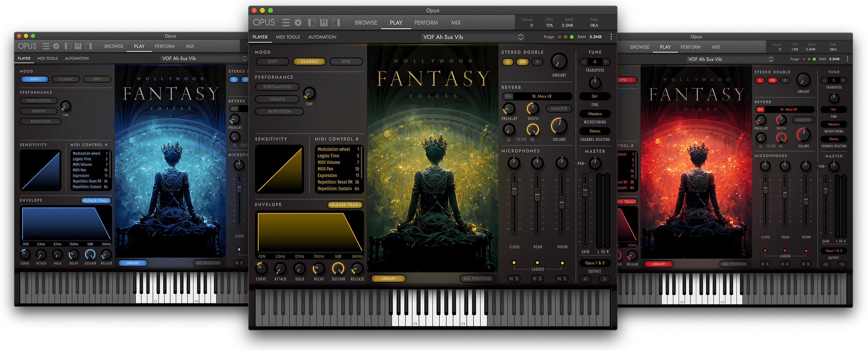
Task: Click the Rear microphone fader in the gold window
Action: pos(537,195)
